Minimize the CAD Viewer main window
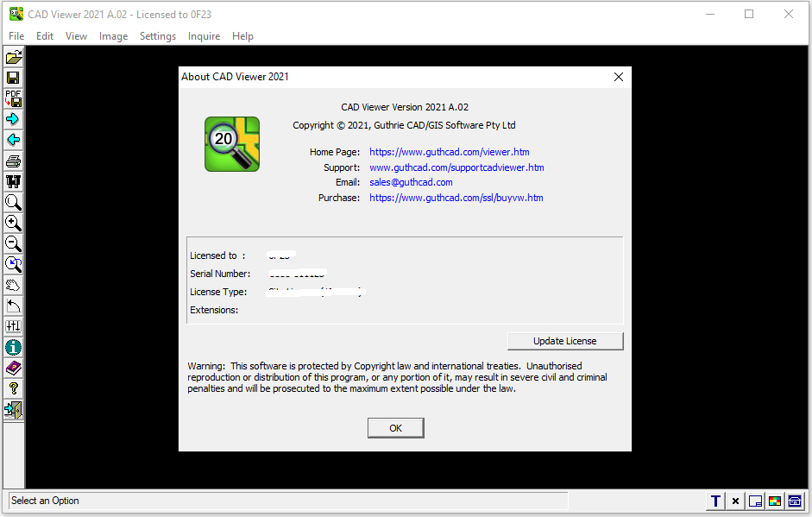The width and height of the screenshot is (812, 517). [x=710, y=14]
